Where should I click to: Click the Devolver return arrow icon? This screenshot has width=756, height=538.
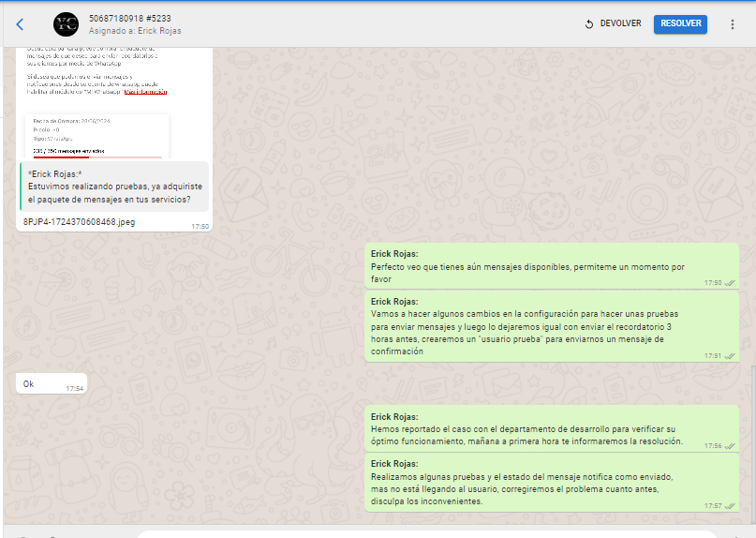click(589, 24)
